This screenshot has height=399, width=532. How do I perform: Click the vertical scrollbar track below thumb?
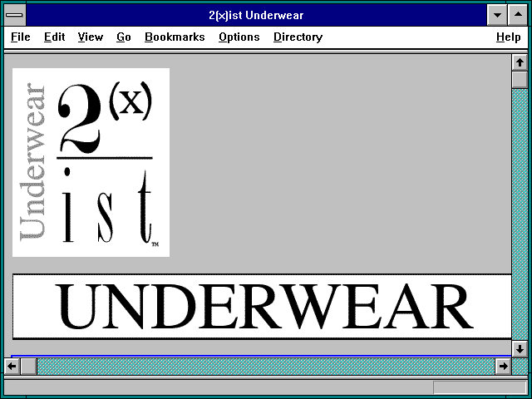tap(520, 214)
